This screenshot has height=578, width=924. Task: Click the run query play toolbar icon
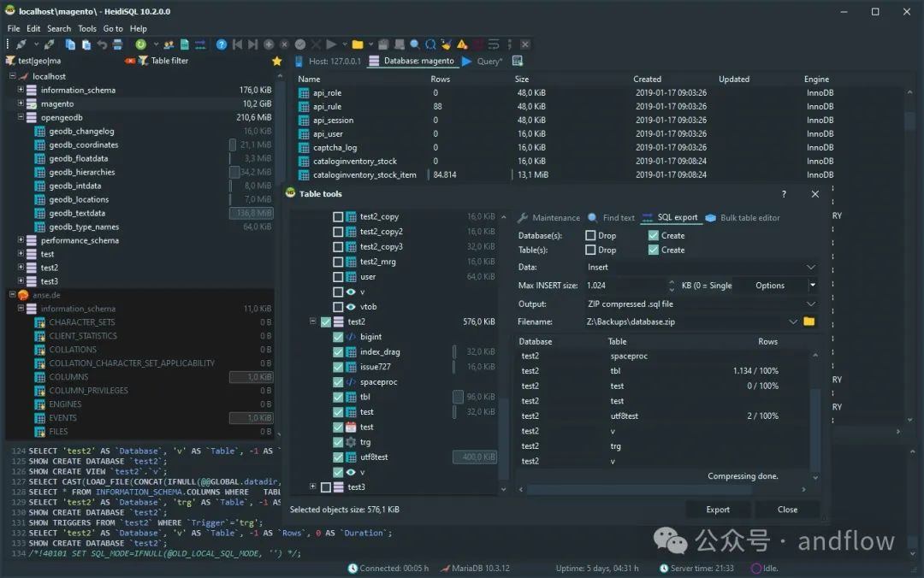pos(331,44)
